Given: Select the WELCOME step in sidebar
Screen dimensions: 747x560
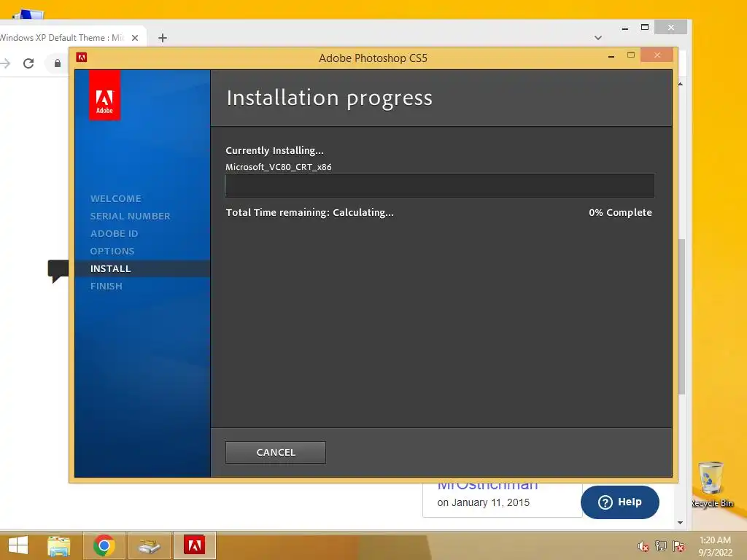Looking at the screenshot, I should pos(116,198).
